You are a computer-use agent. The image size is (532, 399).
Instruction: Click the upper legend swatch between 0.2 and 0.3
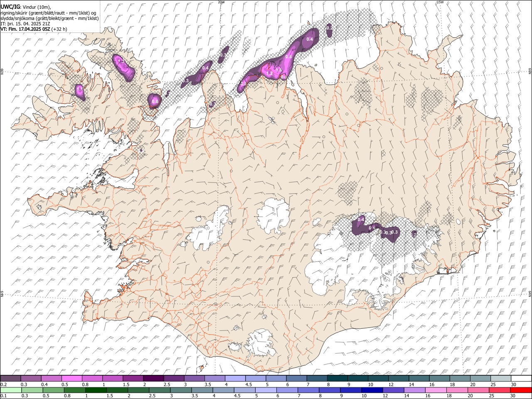point(11,378)
